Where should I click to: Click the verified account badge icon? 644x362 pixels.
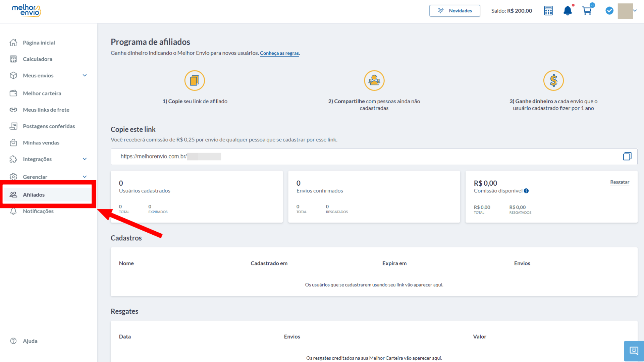[x=609, y=11]
